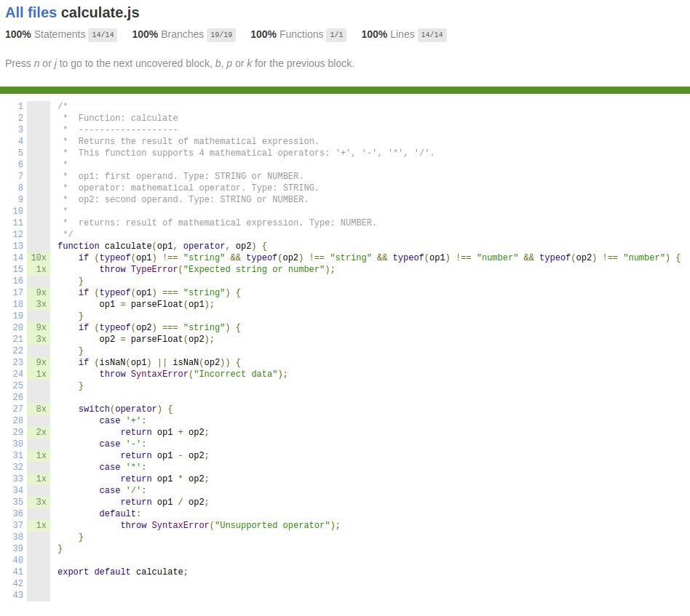Screen dimensions: 690x616
Task: Click the "Unsupported operator" throw statement
Action: click(x=230, y=525)
